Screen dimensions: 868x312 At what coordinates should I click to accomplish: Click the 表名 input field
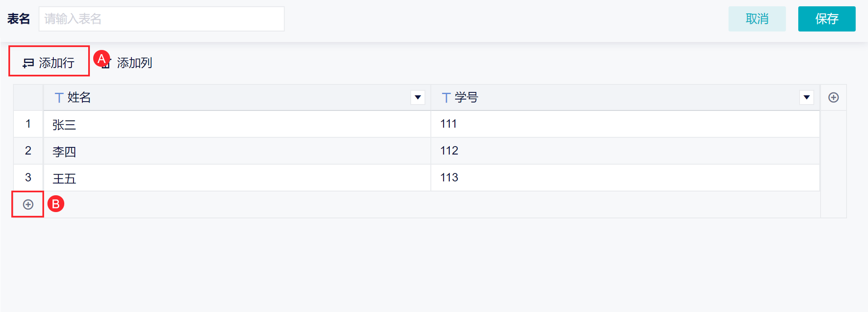(161, 19)
